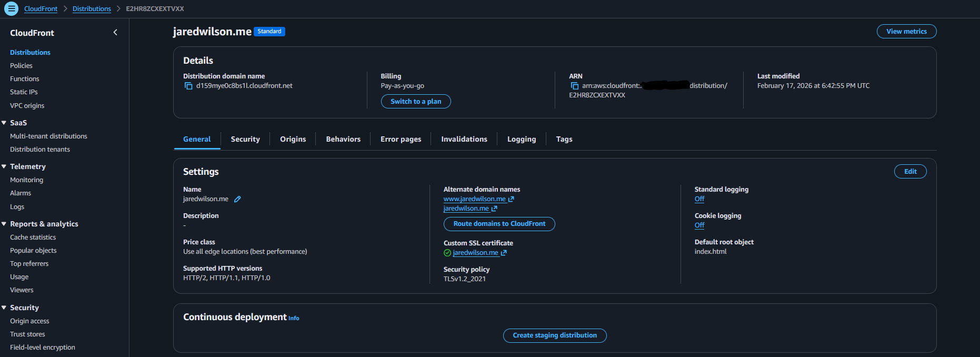Switch to the Invalidations tab
Viewport: 980px width, 357px height.
point(464,139)
